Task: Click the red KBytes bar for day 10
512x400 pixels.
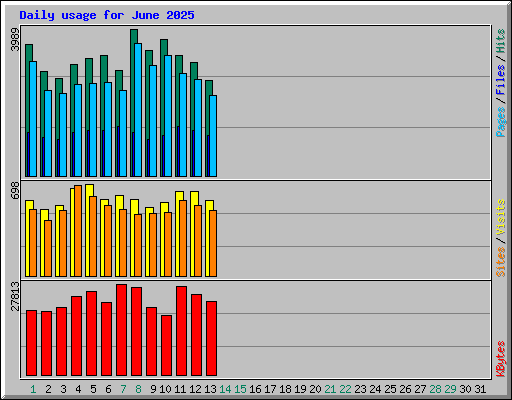Action: coord(166,345)
